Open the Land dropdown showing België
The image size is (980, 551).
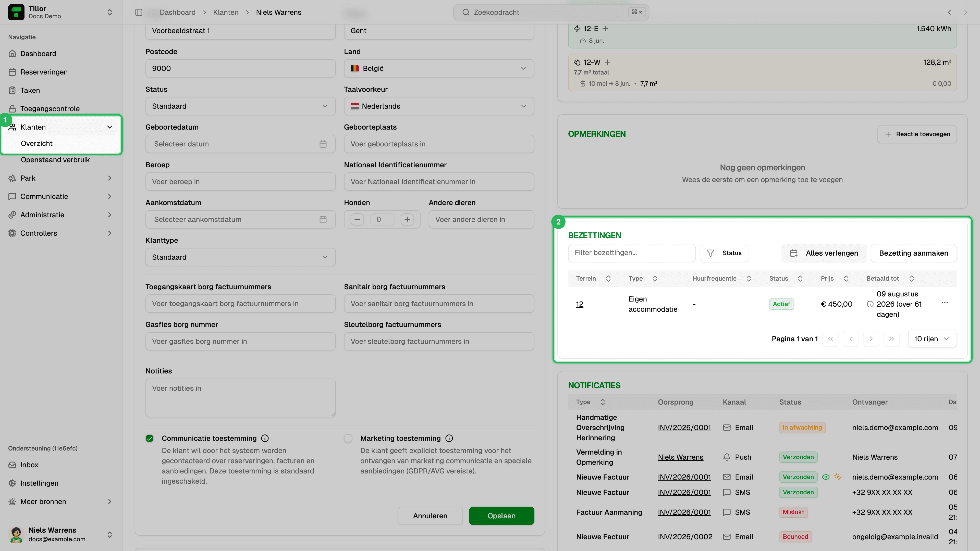[439, 68]
